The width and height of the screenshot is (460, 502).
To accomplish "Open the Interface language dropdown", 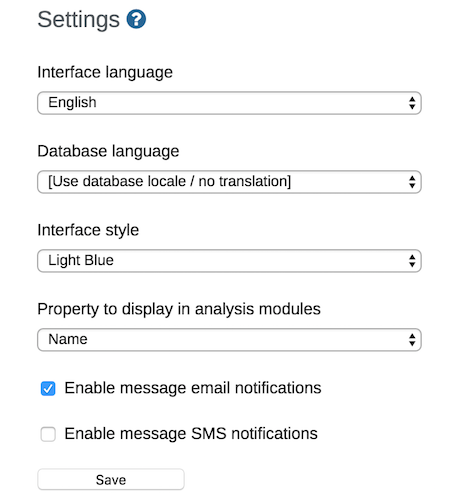I will pyautogui.click(x=229, y=103).
